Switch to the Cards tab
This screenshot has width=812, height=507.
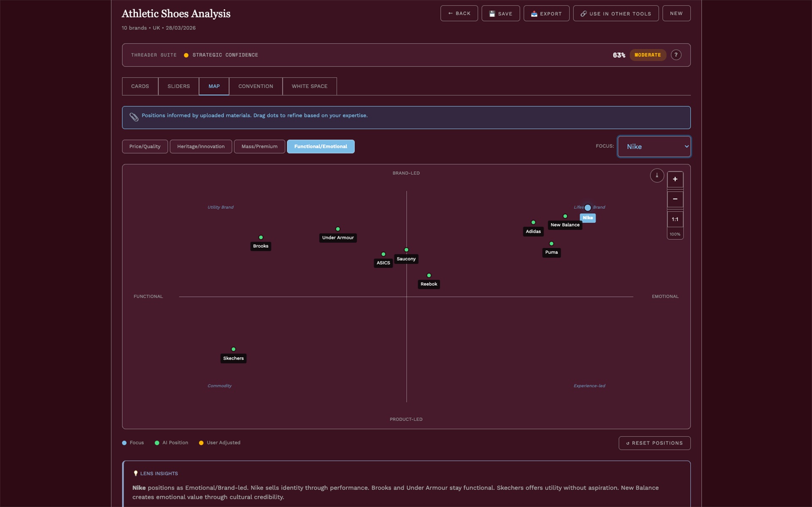[140, 86]
